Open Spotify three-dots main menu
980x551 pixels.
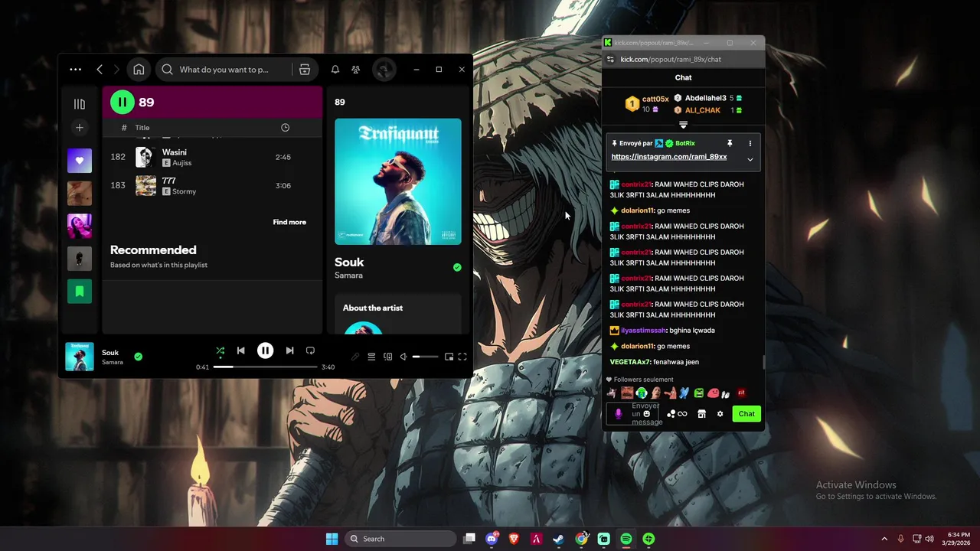(x=75, y=70)
